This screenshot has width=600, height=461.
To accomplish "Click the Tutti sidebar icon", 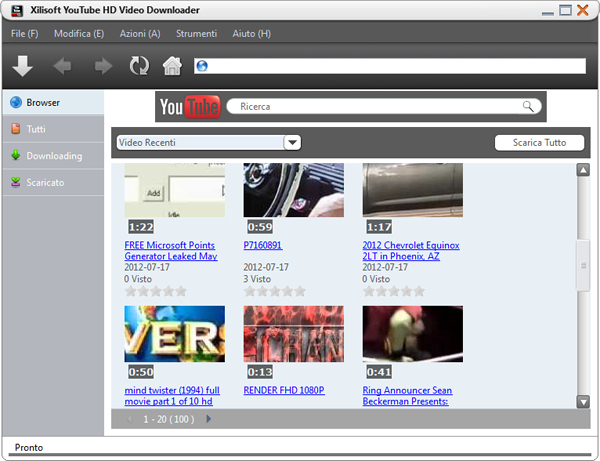I will [16, 129].
